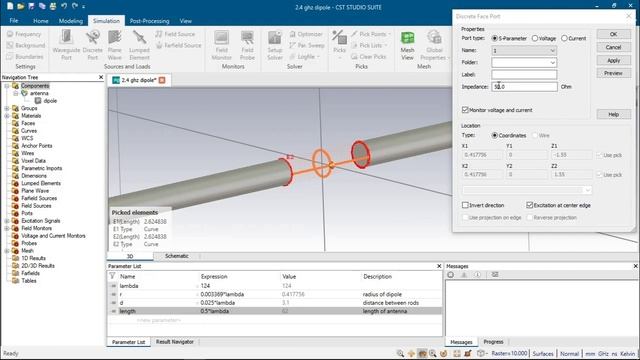This screenshot has height=360, width=640.
Task: Click the Background settings item
Action: 26,45
